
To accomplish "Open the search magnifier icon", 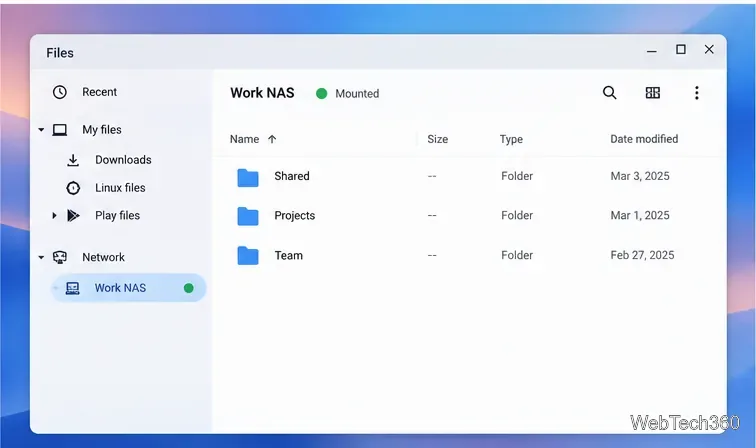I will [609, 93].
